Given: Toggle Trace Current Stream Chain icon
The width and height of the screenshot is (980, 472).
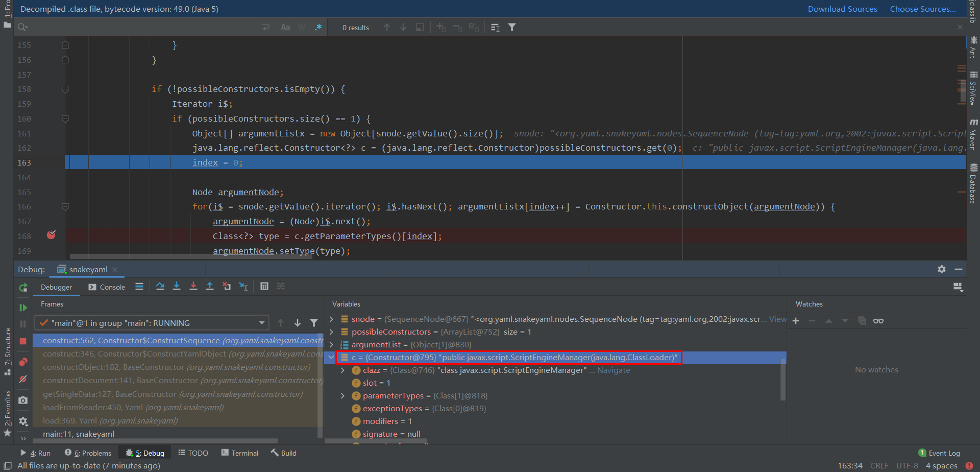Looking at the screenshot, I should pos(281,287).
